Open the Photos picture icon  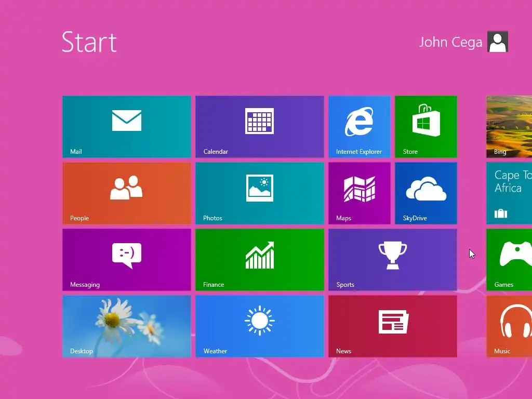click(x=260, y=188)
